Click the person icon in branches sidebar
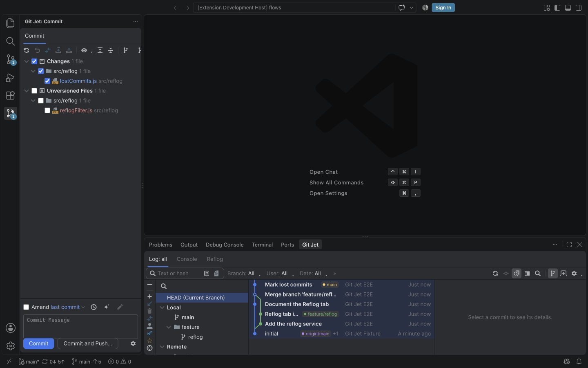Screen dimensions: 588x368 [x=149, y=326]
